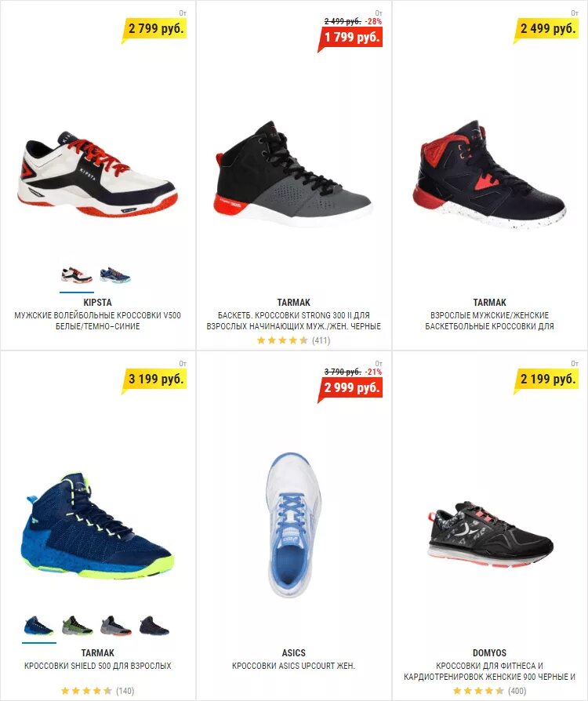Open the Кроссовки Shield 500 для взрослых link
Screen dimensions: 588x701
97,666
